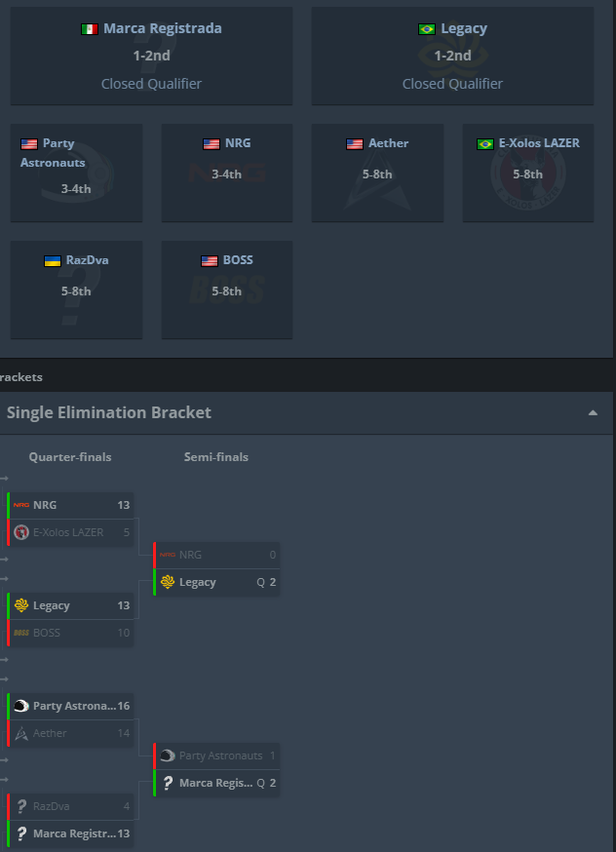Click Closed Qualifier text under Legacy
The width and height of the screenshot is (616, 852).
click(452, 84)
